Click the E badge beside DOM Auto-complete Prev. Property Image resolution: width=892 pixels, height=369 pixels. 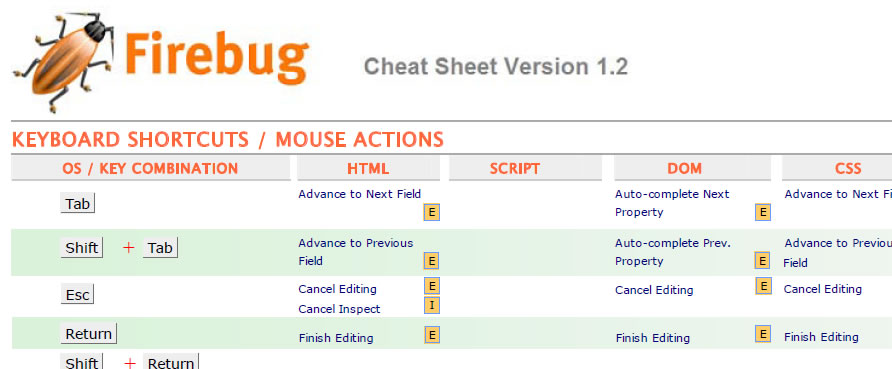[x=763, y=260]
